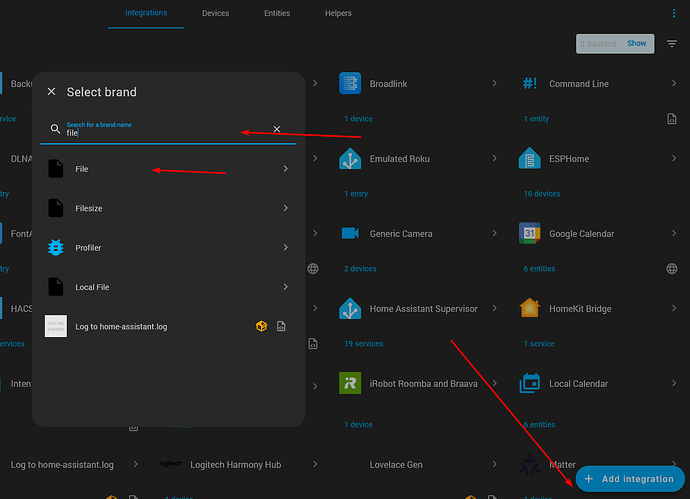690x499 pixels.
Task: Open the ESPHome integration icon
Action: tap(530, 159)
